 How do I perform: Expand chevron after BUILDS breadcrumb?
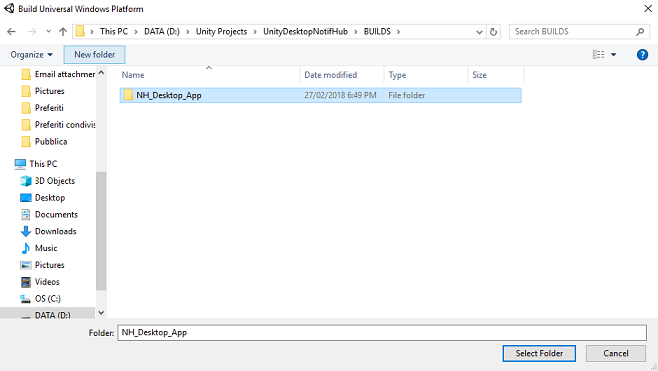click(398, 32)
